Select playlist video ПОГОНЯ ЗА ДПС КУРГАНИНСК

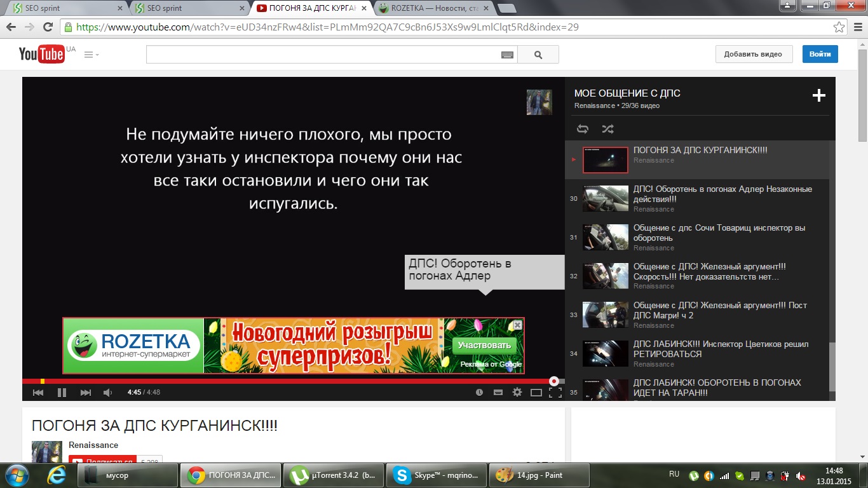coord(697,159)
